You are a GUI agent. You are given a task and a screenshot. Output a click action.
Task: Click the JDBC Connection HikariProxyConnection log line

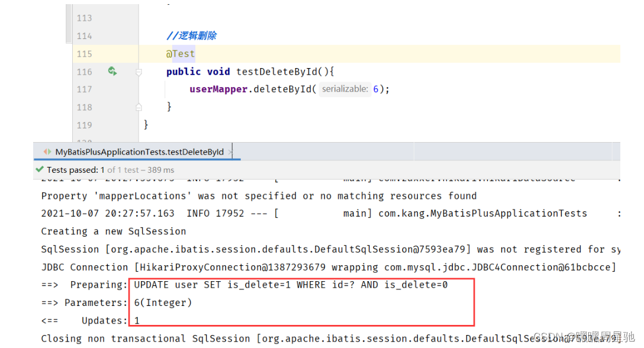tap(329, 267)
